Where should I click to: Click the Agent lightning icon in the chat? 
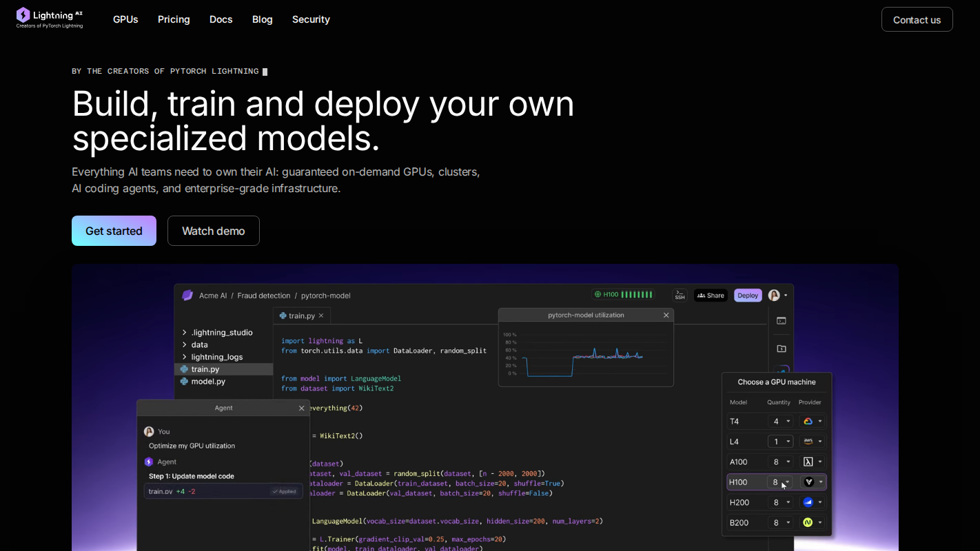tap(149, 462)
